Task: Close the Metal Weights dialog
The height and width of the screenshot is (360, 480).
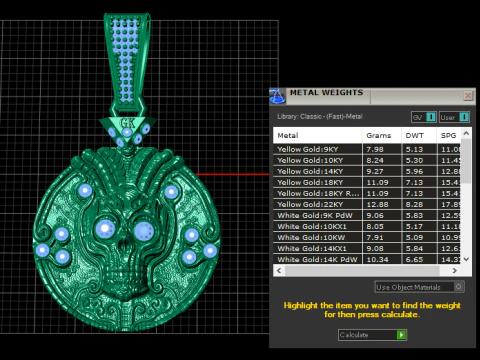Action: tap(468, 96)
